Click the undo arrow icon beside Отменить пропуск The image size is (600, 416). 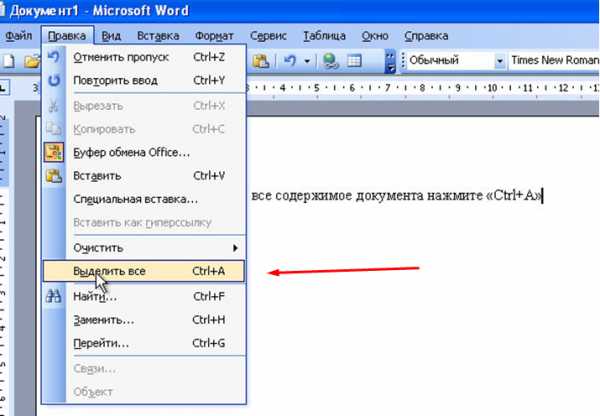54,57
